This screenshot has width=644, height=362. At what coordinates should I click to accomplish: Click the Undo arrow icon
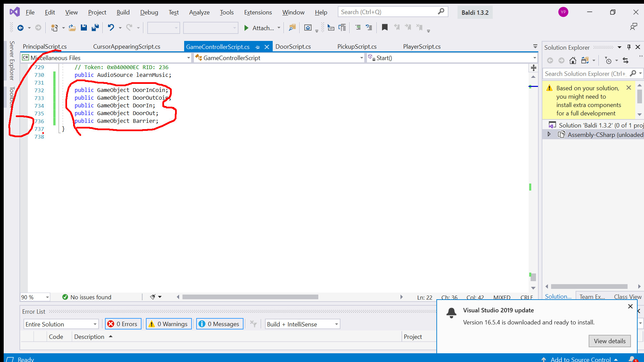coord(111,28)
